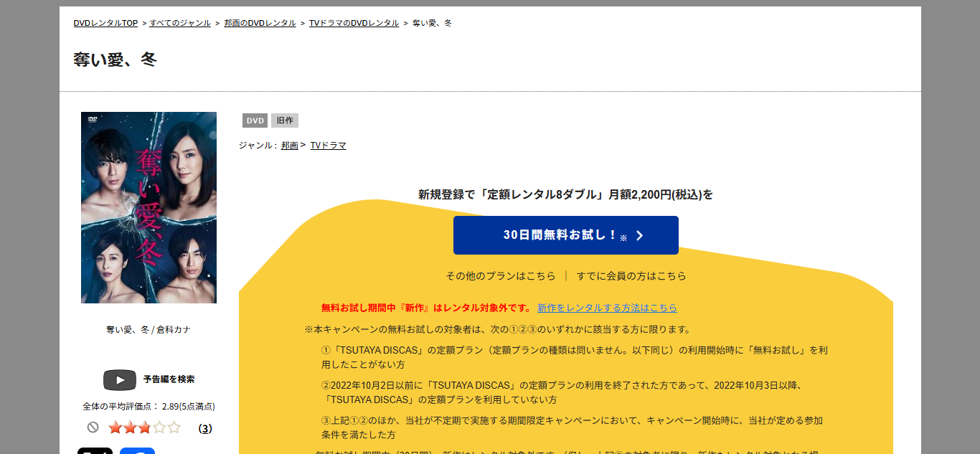Select the fifth empty rating star
980x454 pixels.
[174, 428]
